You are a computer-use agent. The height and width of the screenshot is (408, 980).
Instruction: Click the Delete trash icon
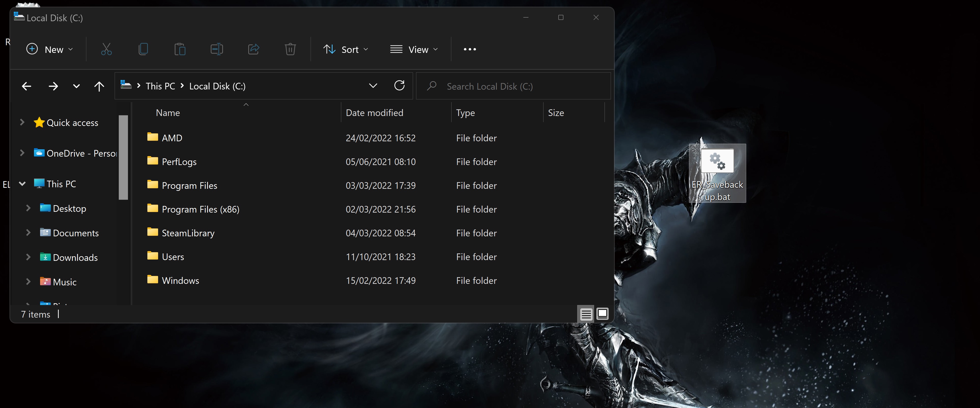(x=290, y=49)
